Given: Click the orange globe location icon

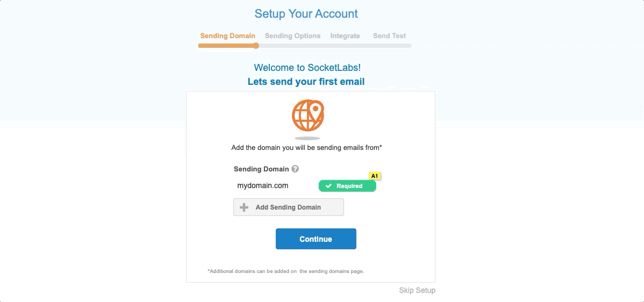Looking at the screenshot, I should coord(308,116).
